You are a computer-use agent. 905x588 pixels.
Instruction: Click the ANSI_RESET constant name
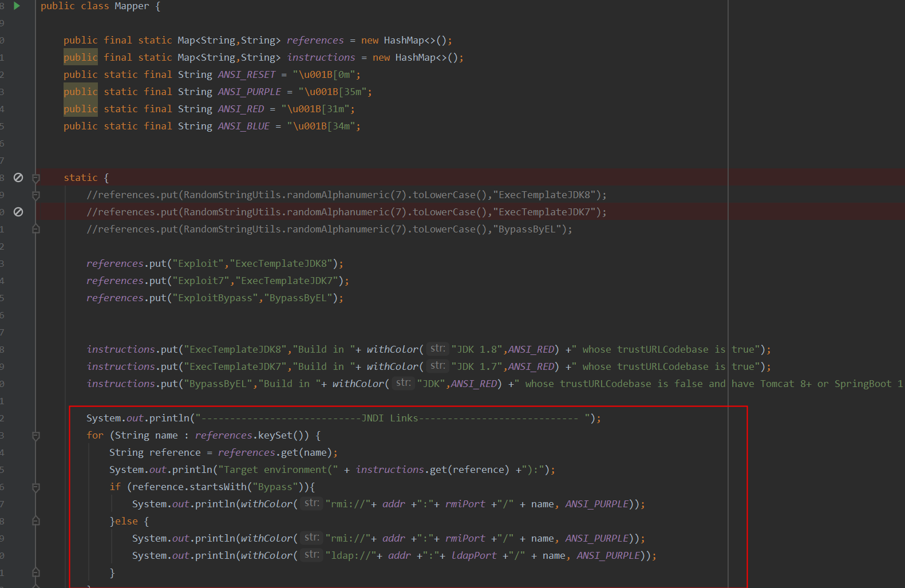tap(247, 75)
